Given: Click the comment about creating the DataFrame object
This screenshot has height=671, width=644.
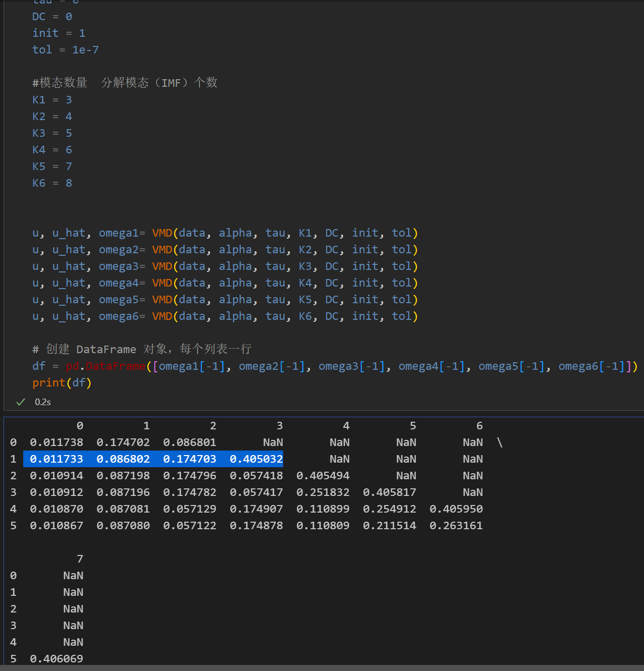Looking at the screenshot, I should pyautogui.click(x=141, y=349).
